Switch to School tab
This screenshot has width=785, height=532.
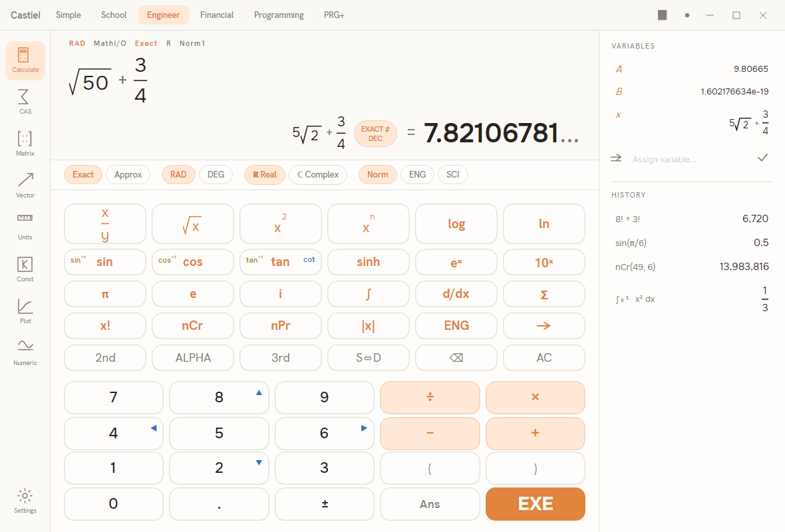coord(114,15)
